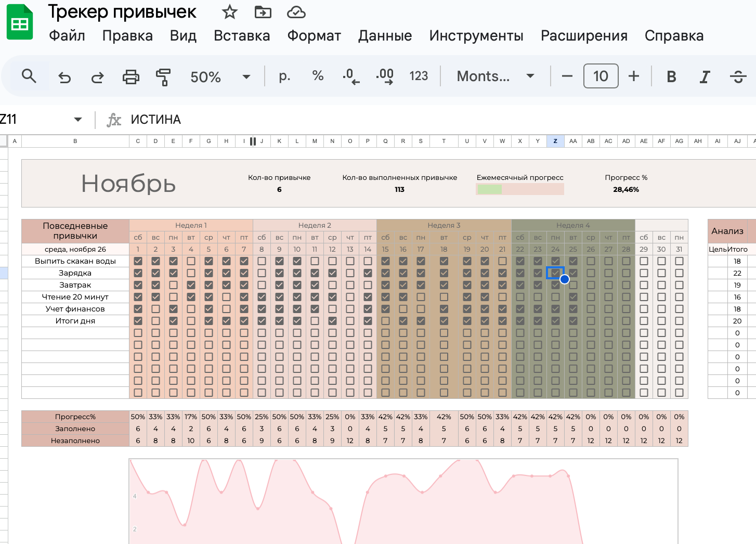Increase font size with plus button
The image size is (756, 544).
click(x=633, y=76)
